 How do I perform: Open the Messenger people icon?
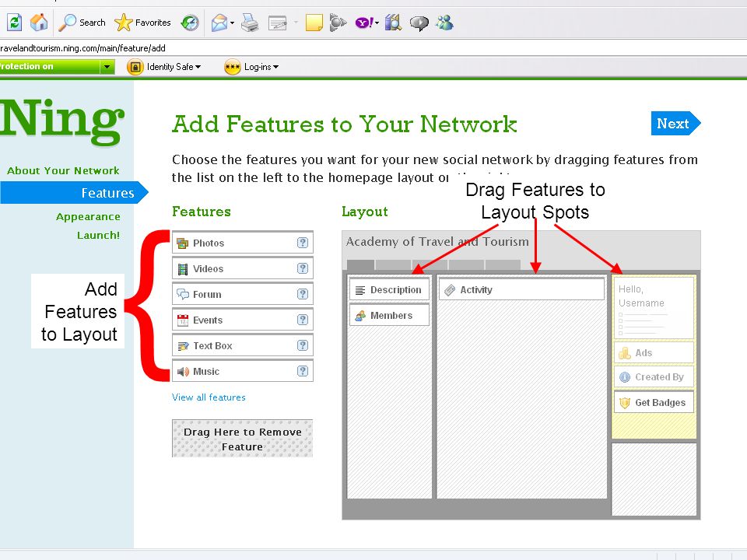point(445,23)
